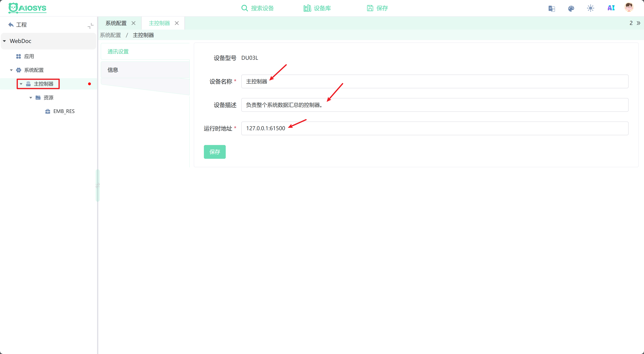Click the 主控制器 controller icon in tree
The image size is (644, 354).
click(28, 84)
